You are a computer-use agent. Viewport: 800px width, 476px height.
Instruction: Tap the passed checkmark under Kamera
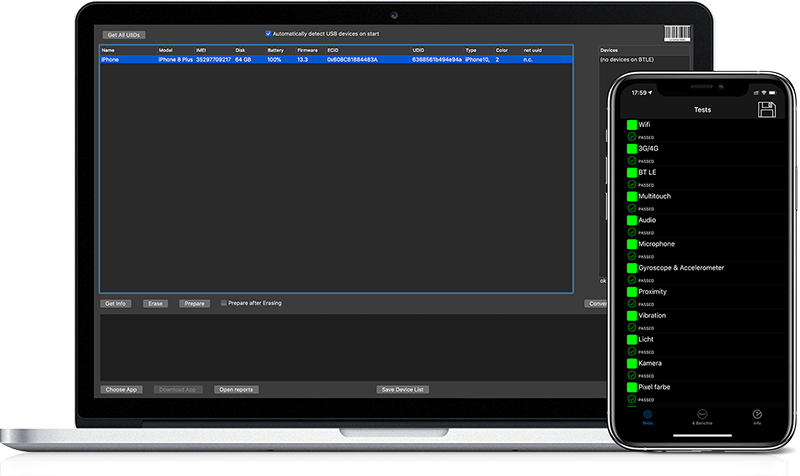click(632, 375)
